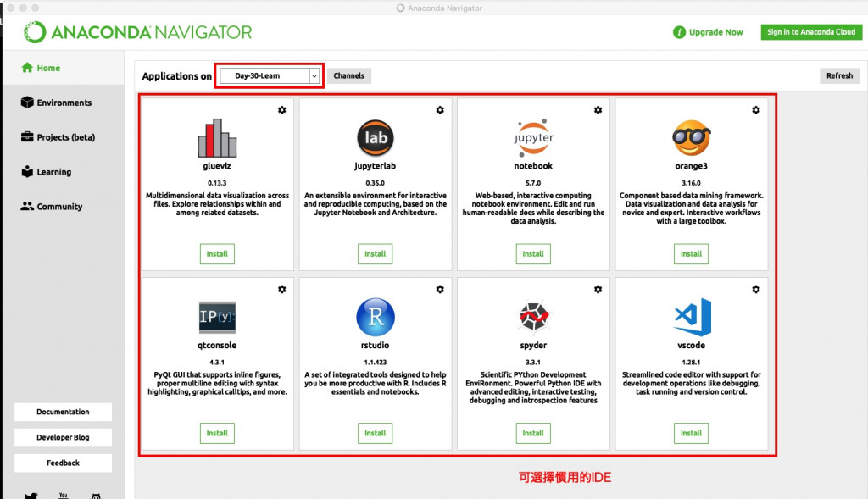Install spyder
868x499 pixels.
[x=533, y=433]
